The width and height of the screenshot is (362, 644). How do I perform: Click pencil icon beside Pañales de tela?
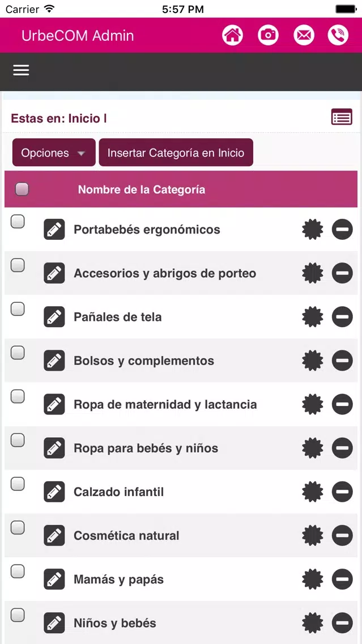click(54, 317)
